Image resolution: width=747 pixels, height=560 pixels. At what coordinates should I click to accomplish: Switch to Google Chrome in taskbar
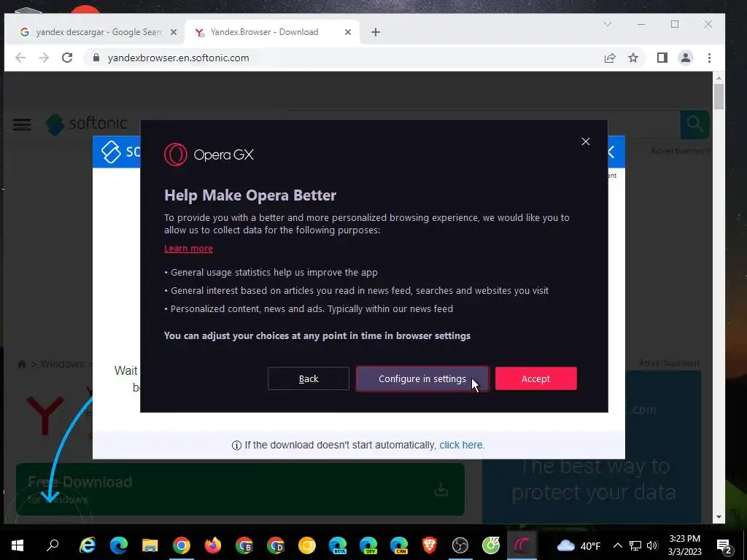[181, 545]
